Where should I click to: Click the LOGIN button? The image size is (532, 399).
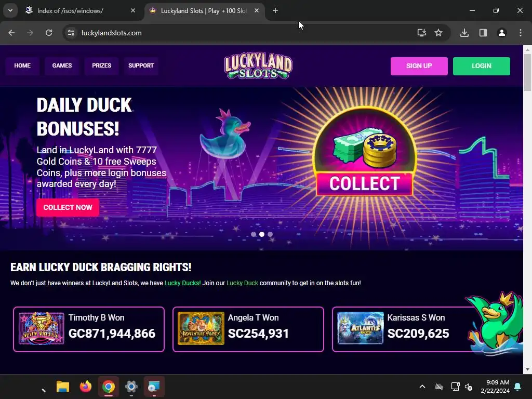pos(482,66)
